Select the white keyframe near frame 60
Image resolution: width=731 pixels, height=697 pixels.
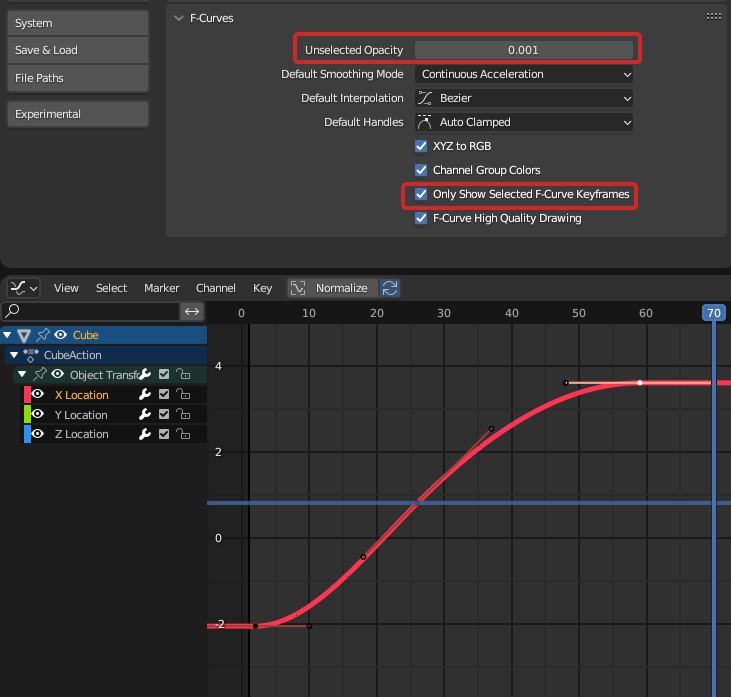640,383
